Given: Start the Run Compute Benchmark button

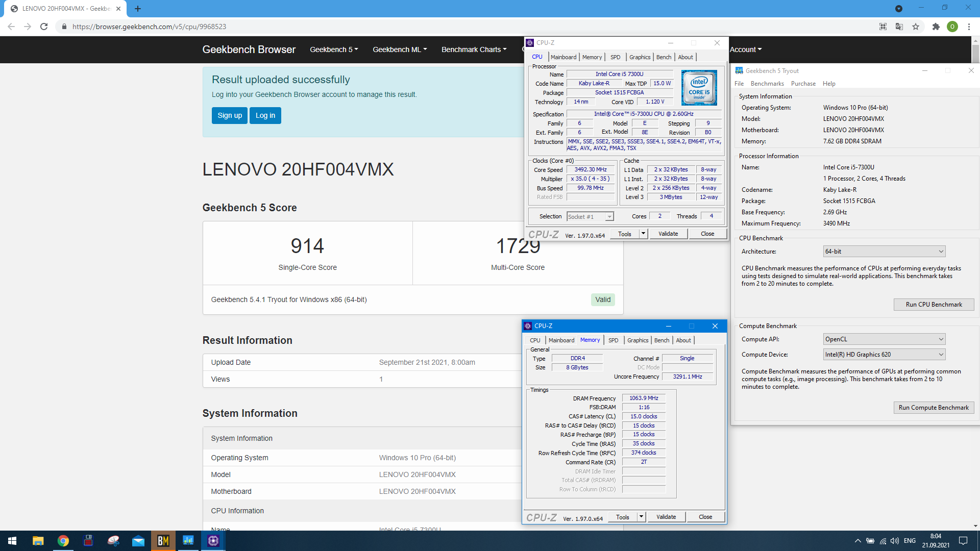Looking at the screenshot, I should point(934,408).
